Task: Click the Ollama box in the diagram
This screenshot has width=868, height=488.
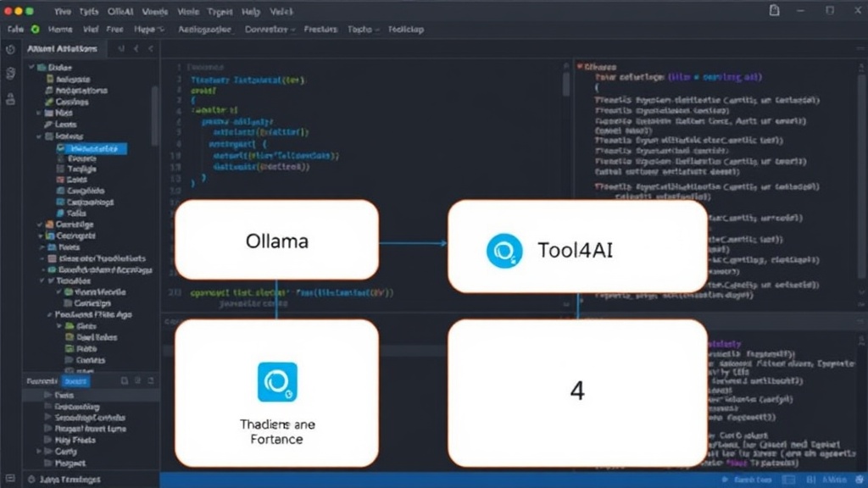Action: [277, 240]
